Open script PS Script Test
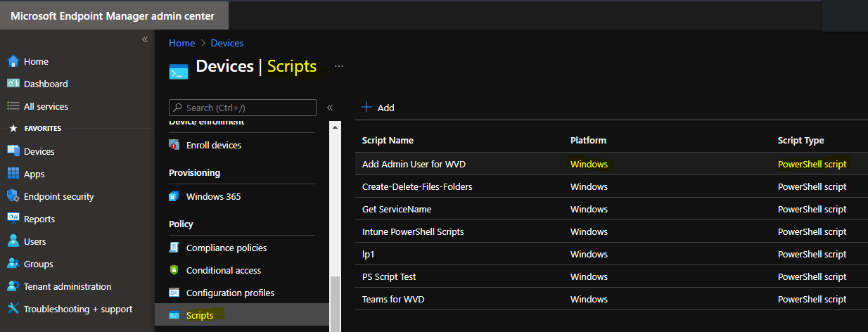 (x=389, y=276)
